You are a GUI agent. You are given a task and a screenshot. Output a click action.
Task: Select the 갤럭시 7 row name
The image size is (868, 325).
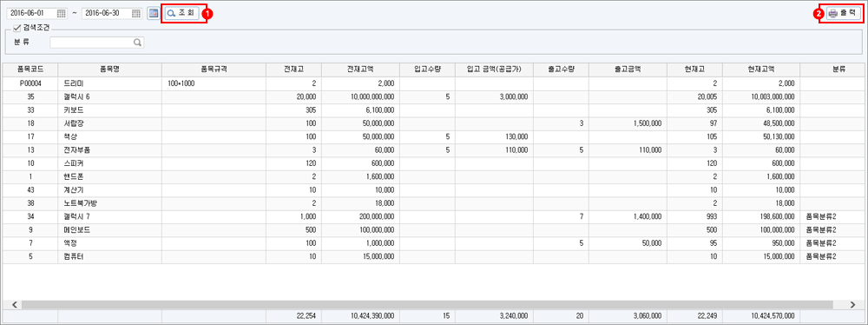(x=109, y=216)
